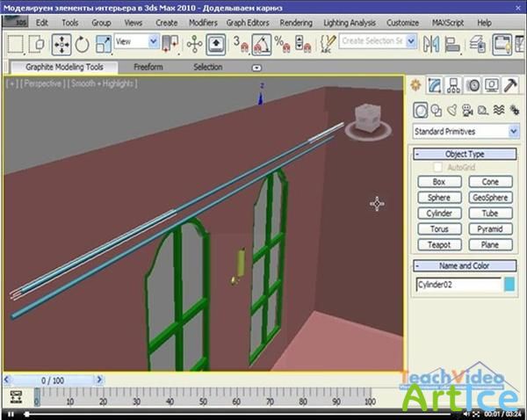The height and width of the screenshot is (420, 527).
Task: Click the Cylinder02 name field
Action: tap(457, 284)
